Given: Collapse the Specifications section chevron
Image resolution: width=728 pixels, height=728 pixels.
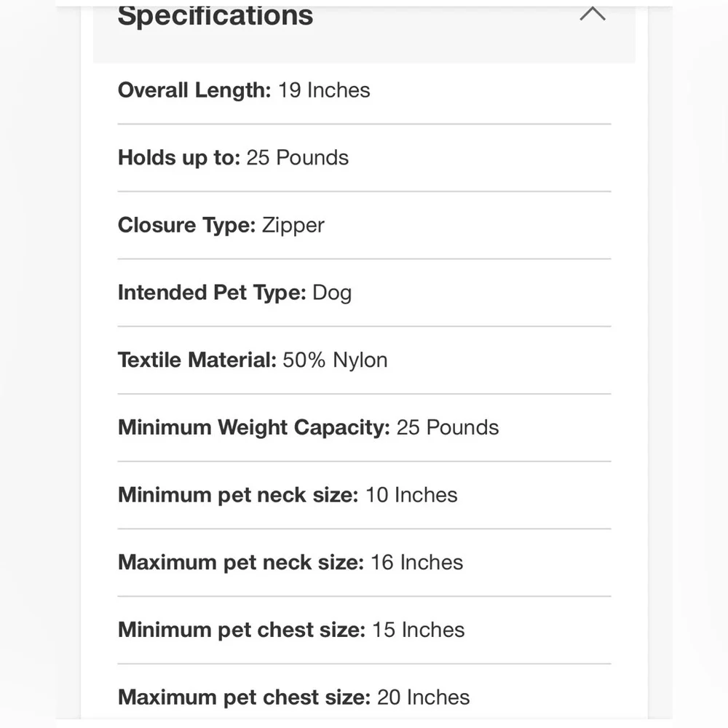Looking at the screenshot, I should 593,13.
